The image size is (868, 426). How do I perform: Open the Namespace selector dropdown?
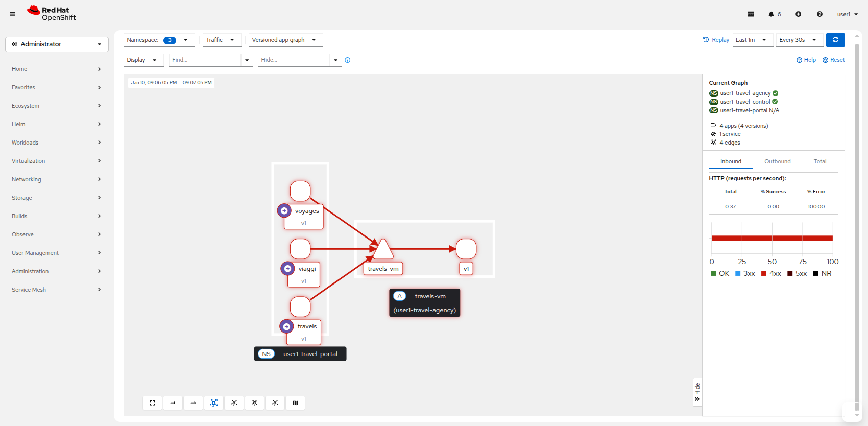pos(158,40)
